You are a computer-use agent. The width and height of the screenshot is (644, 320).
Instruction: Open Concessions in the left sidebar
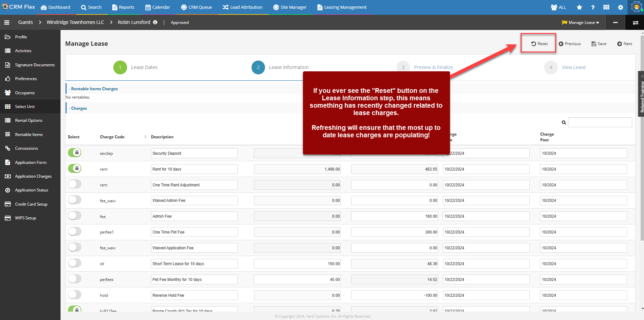coord(26,148)
